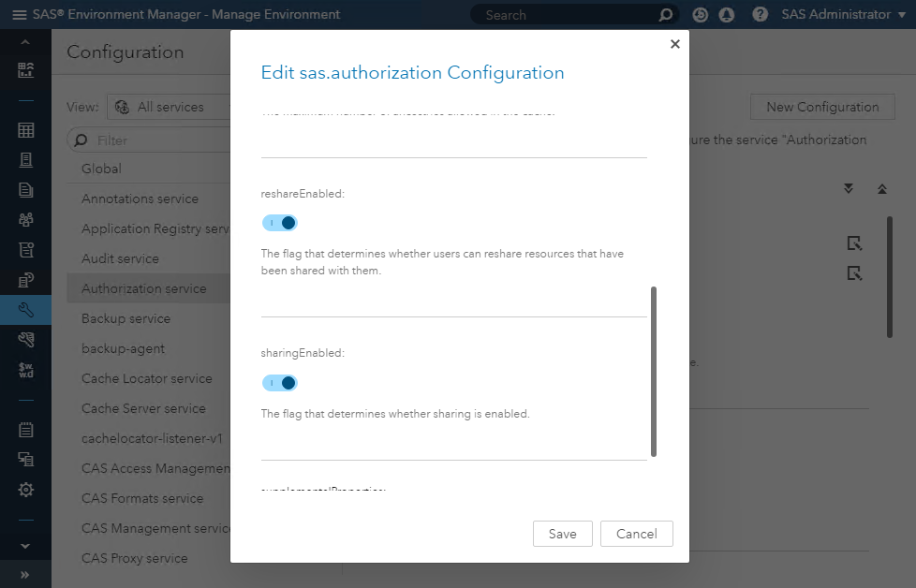Cancel the configuration edit dialog
916x588 pixels.
(x=637, y=534)
